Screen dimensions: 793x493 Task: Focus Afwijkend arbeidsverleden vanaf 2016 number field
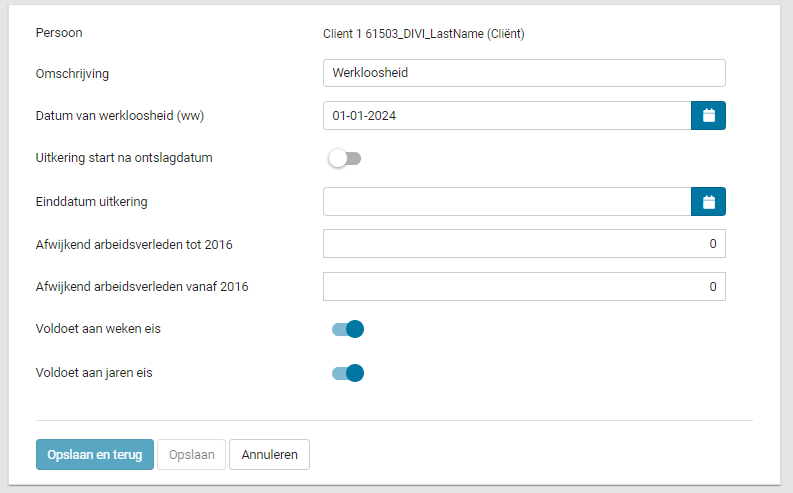pyautogui.click(x=524, y=287)
